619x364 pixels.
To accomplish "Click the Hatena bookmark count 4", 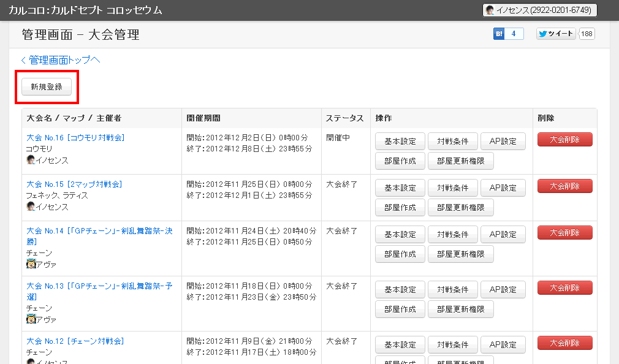I will (514, 34).
